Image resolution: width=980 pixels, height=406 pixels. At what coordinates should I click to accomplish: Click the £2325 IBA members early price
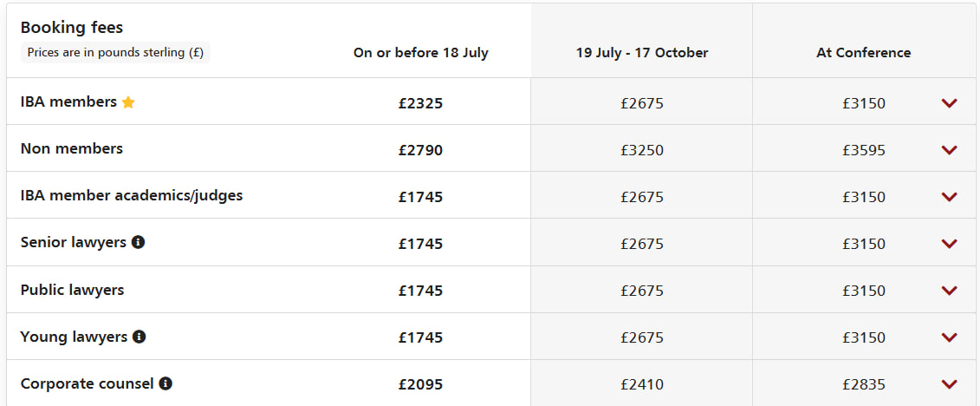[420, 103]
